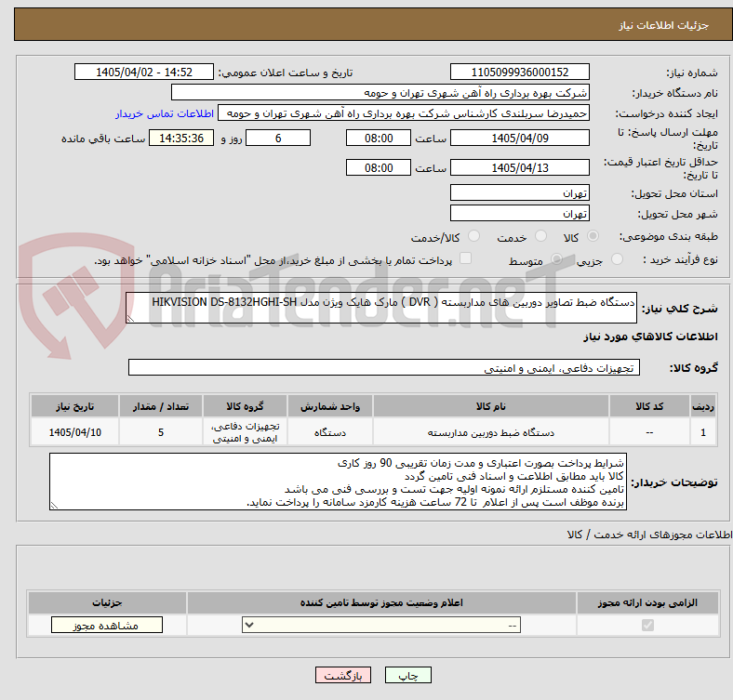Click the واحد شمارش column header
Image resolution: width=733 pixels, height=700 pixels.
(330, 406)
